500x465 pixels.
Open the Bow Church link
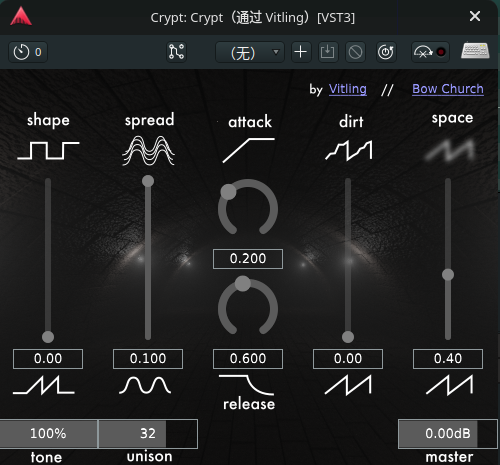[x=448, y=89]
